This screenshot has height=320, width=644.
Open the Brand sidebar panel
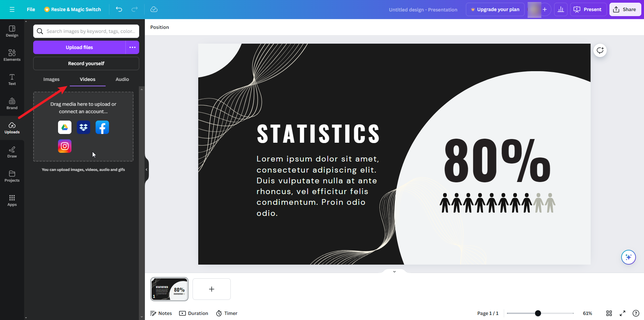(x=12, y=104)
